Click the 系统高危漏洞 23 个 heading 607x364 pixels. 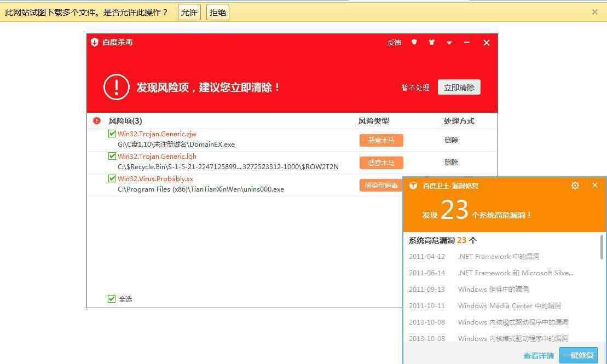click(442, 240)
